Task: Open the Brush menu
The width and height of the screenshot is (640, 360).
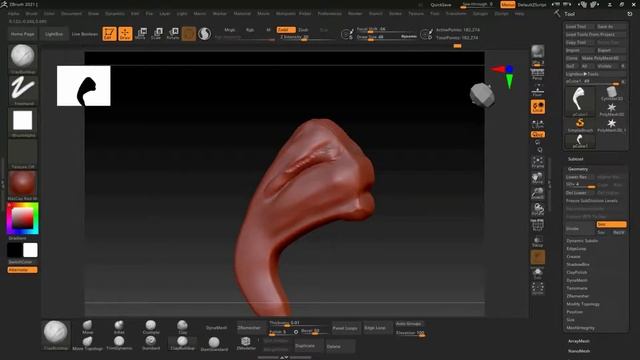Action: tap(31, 13)
